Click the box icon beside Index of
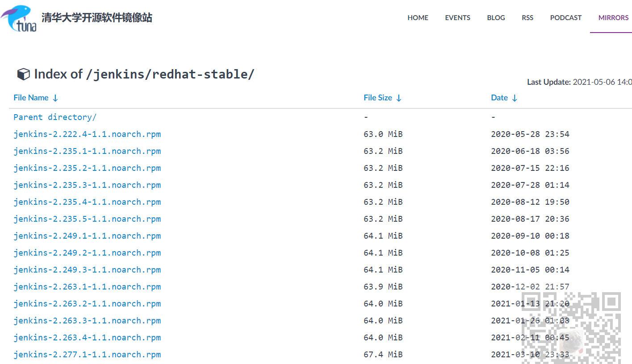 [23, 74]
